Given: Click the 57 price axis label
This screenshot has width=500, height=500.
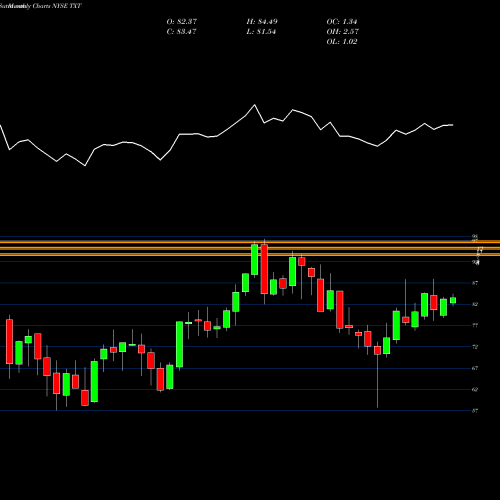Looking at the screenshot, I should click(475, 411).
